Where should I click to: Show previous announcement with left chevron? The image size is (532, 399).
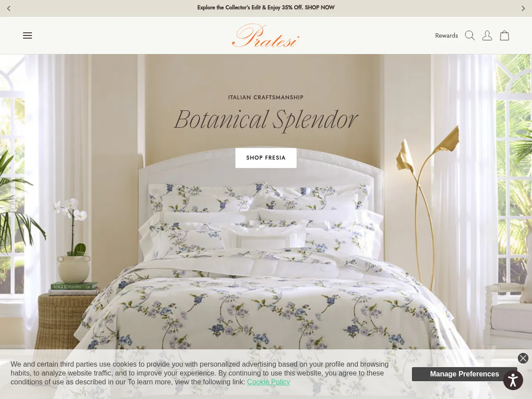(x=8, y=8)
